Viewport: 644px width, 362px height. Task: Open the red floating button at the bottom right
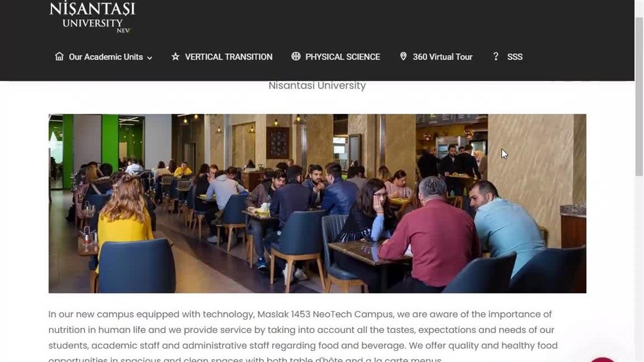coord(602,359)
